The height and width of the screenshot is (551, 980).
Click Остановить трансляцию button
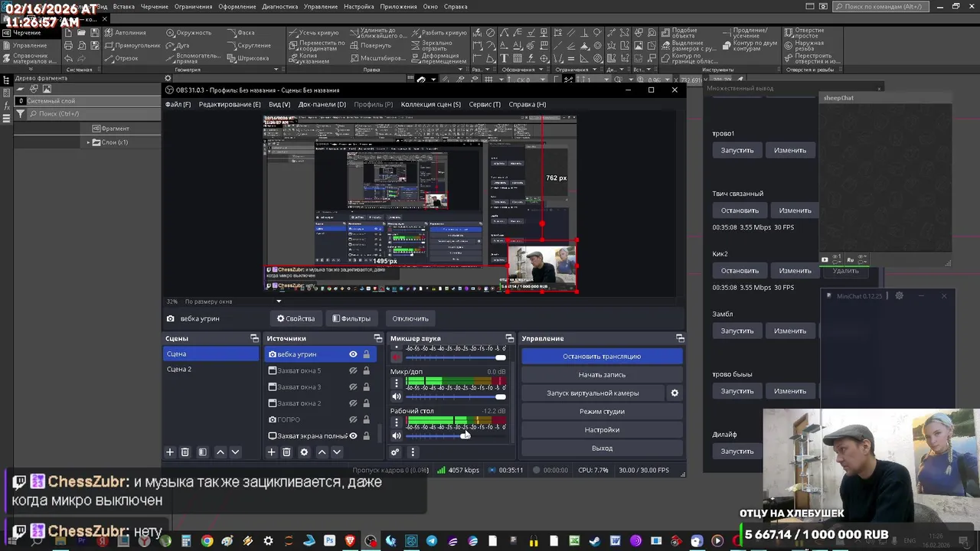[602, 356]
